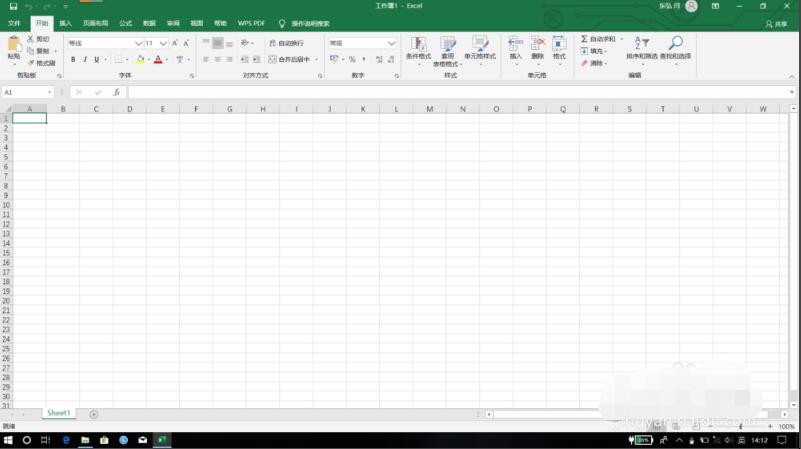Click the Paste (粘贴) icon
This screenshot has height=449, width=801.
pos(14,45)
